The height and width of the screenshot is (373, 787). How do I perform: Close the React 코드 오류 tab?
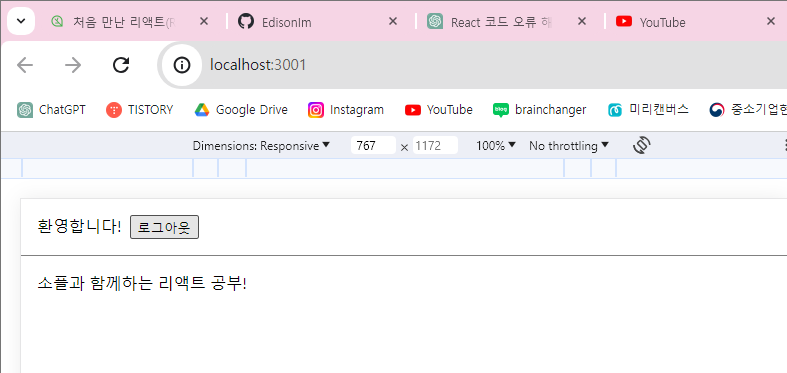click(x=582, y=21)
